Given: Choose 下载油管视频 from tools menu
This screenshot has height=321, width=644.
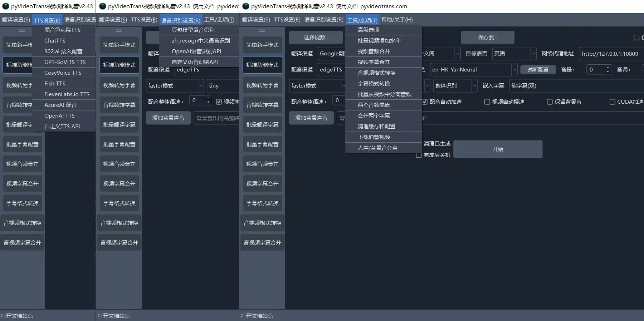Looking at the screenshot, I should [x=374, y=137].
